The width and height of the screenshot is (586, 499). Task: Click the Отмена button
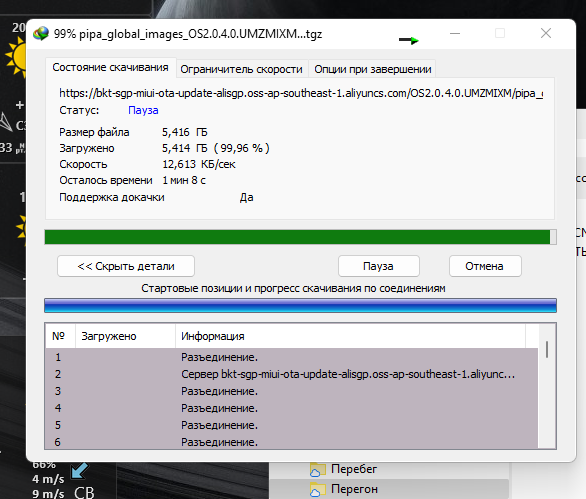(x=485, y=266)
